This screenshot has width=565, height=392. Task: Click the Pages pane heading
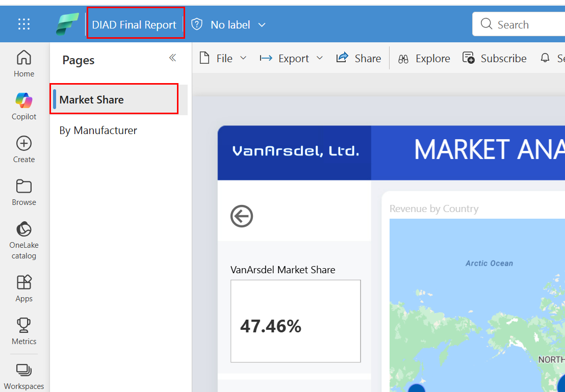coord(78,60)
